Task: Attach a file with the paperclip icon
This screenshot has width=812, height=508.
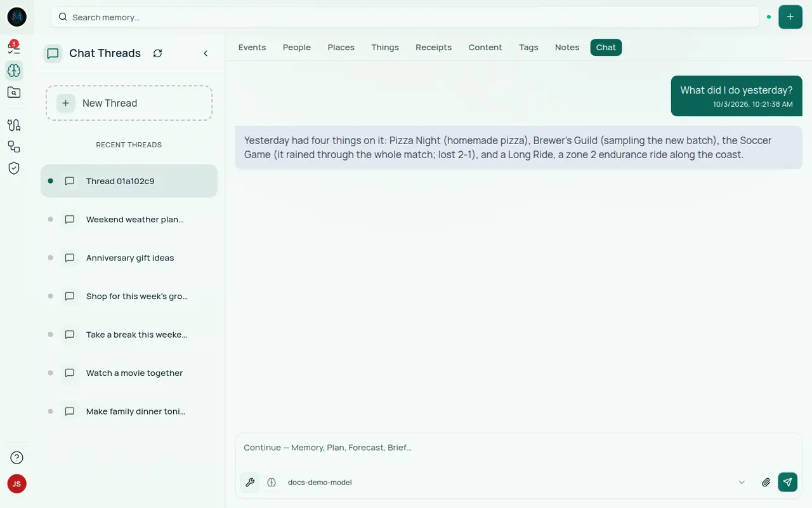Action: [766, 482]
